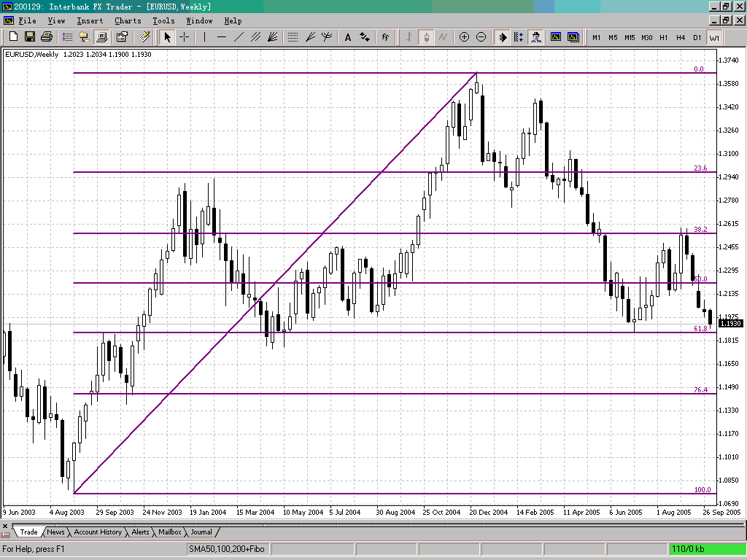This screenshot has height=560, width=747.
Task: Open the Indicators list via fx icon
Action: point(385,37)
